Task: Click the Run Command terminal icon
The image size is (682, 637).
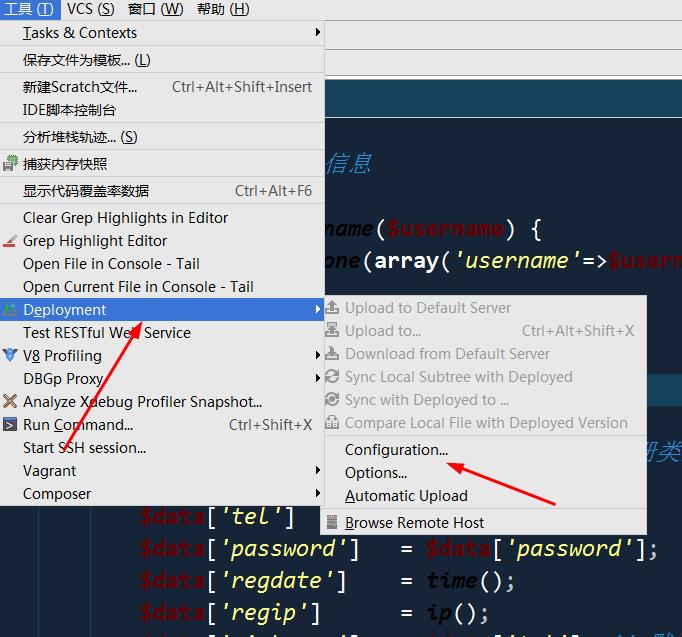Action: pos(10,424)
